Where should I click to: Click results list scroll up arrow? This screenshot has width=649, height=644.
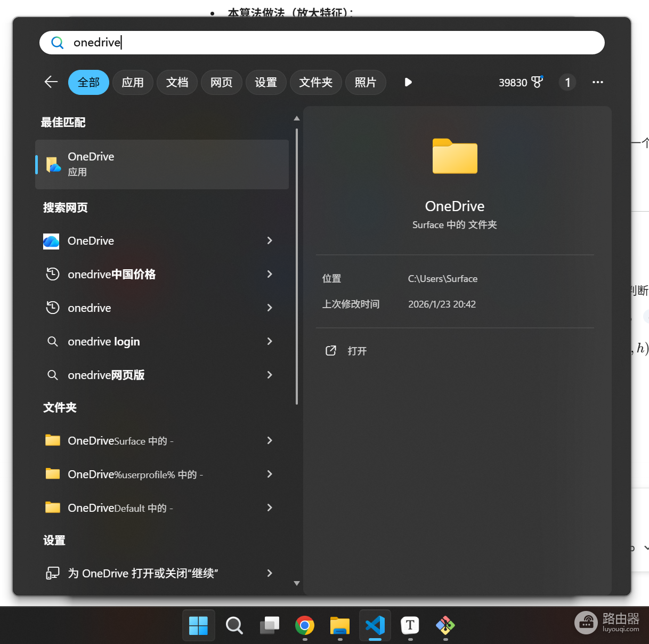[x=297, y=118]
